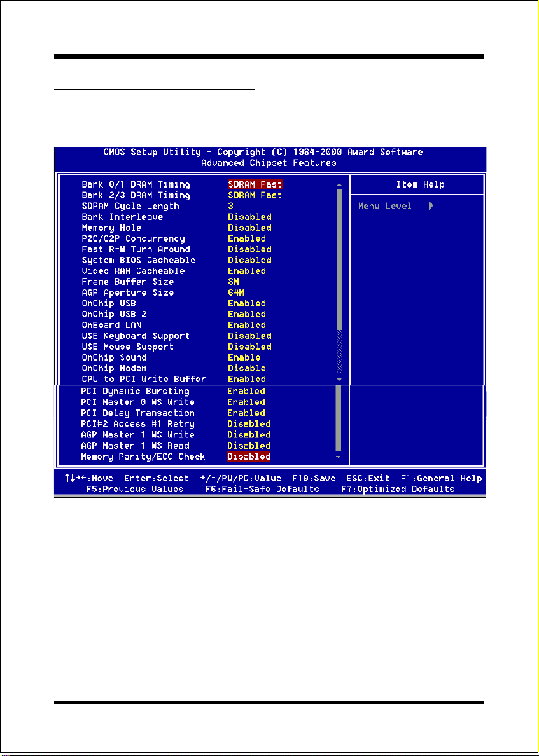The width and height of the screenshot is (539, 756).
Task: Click the Video RAM Cacheable Enabled value
Action: point(247,271)
